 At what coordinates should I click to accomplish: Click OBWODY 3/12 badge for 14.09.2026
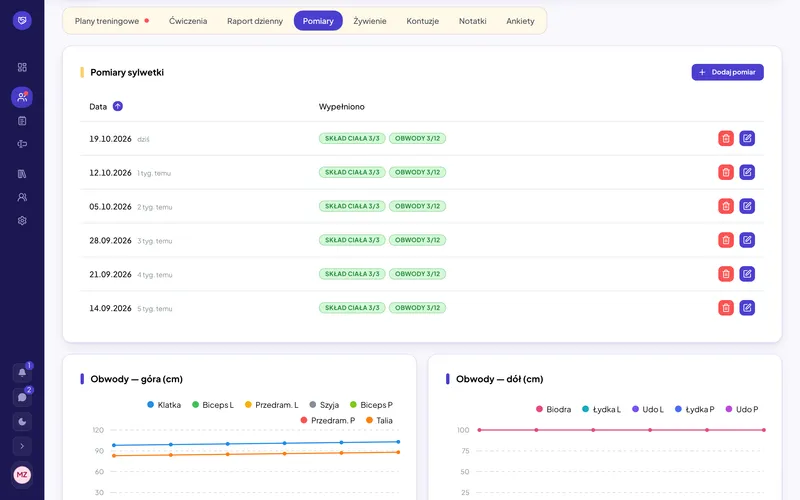pos(417,308)
